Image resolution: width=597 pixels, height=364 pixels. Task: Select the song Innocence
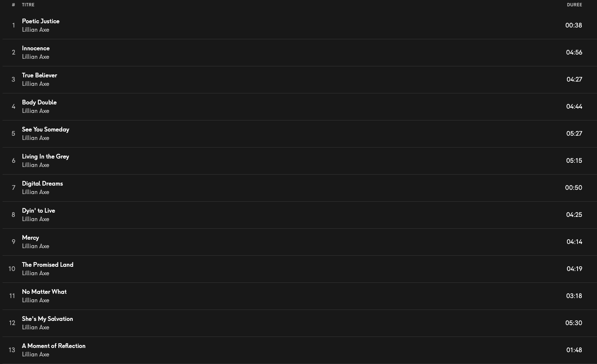(x=36, y=48)
